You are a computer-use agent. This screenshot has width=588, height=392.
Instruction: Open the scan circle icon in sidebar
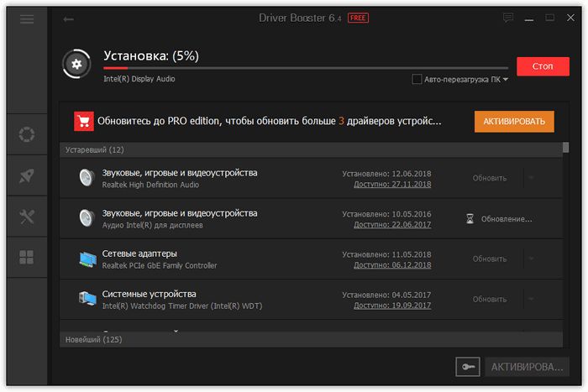27,134
